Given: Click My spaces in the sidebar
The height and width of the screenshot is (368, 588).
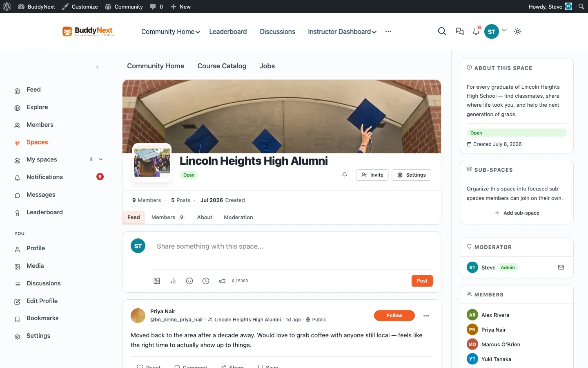Looking at the screenshot, I should click(x=42, y=159).
